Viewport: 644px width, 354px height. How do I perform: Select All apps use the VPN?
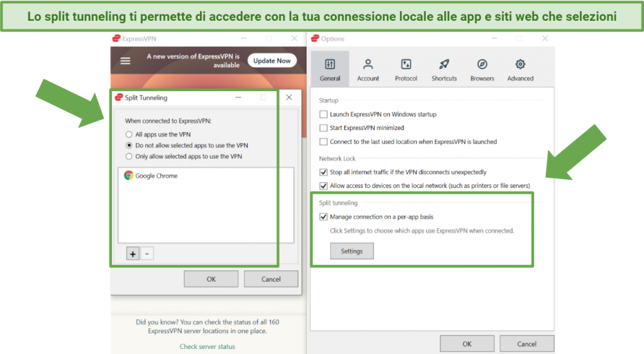129,135
